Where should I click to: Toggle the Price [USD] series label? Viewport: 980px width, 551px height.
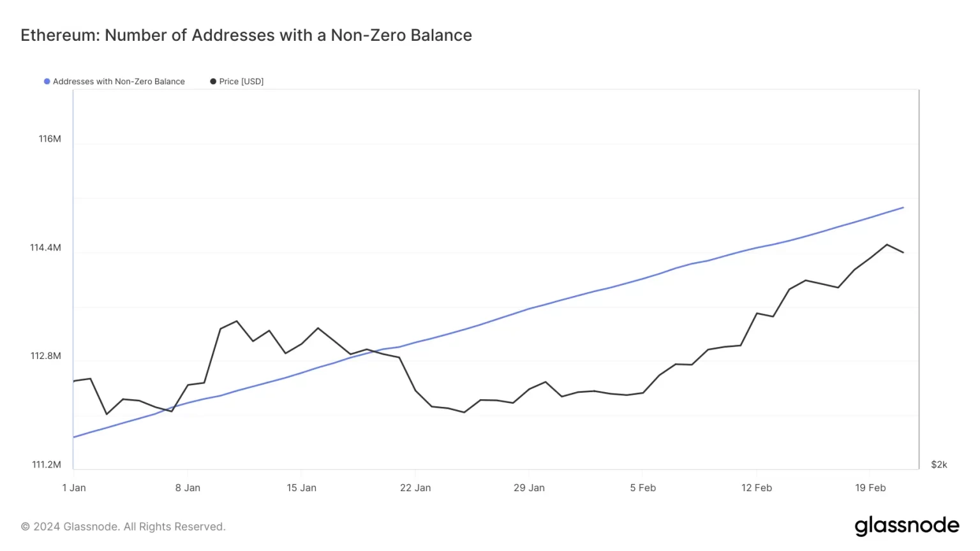coord(241,82)
